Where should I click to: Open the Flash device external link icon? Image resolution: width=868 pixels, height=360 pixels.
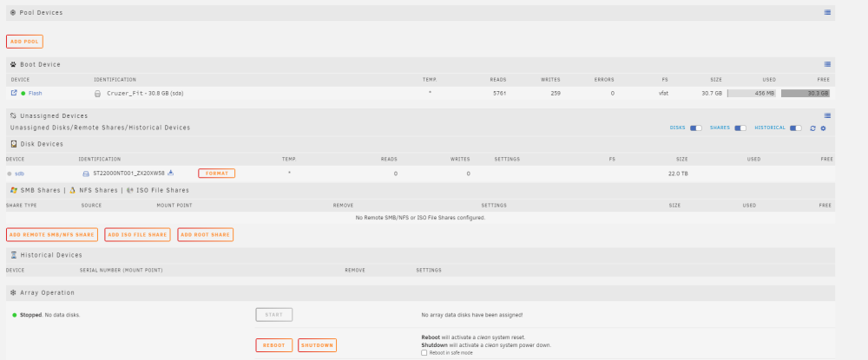pyautogui.click(x=14, y=93)
